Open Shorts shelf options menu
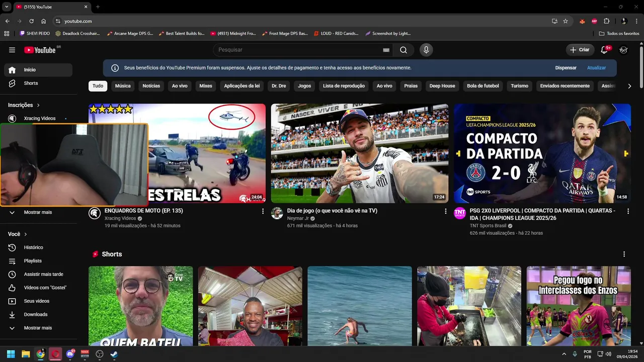Viewport: 644px width, 362px height. tap(624, 254)
